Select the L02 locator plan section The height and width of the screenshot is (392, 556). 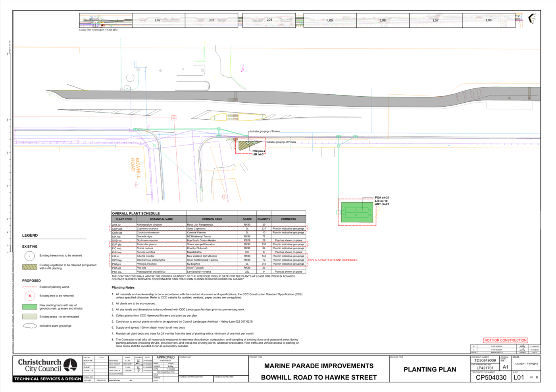[158, 20]
